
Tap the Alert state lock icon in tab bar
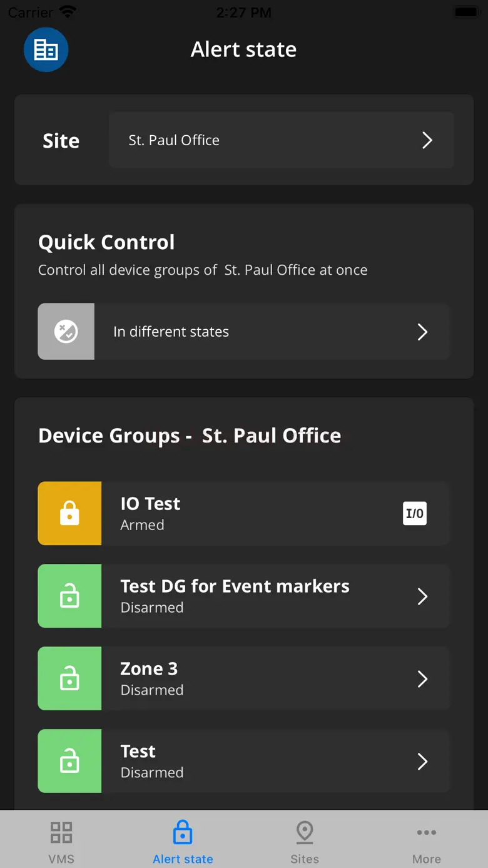[x=183, y=832]
